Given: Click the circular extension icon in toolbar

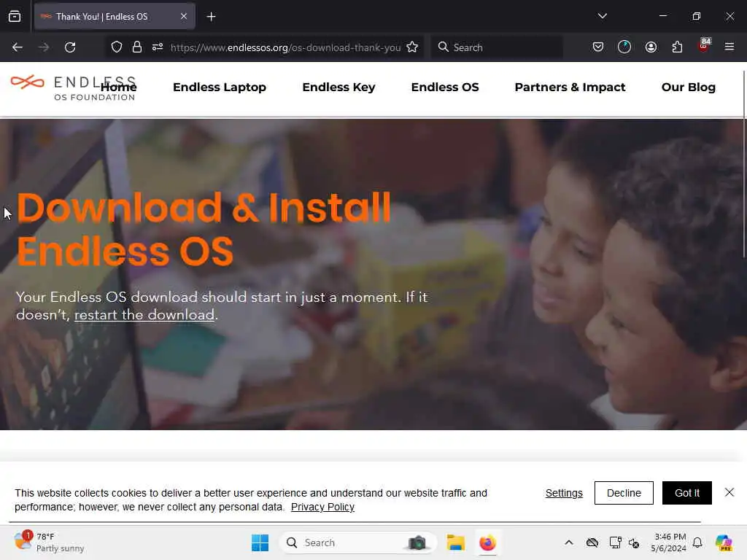Looking at the screenshot, I should (x=624, y=47).
